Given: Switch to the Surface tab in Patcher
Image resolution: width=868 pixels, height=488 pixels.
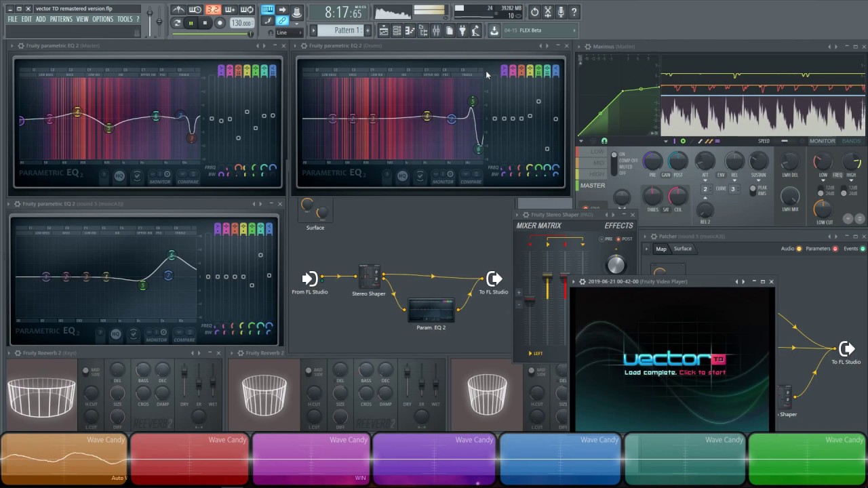Looking at the screenshot, I should tap(683, 249).
